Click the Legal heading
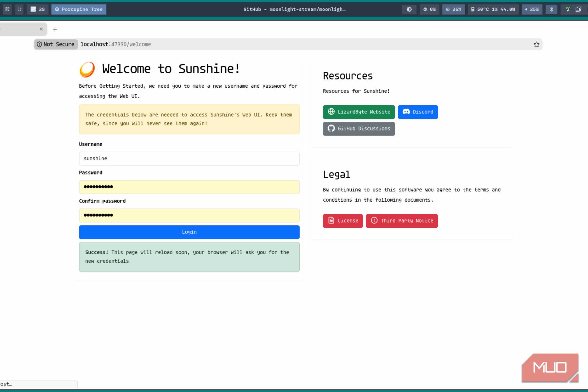 coord(337,175)
